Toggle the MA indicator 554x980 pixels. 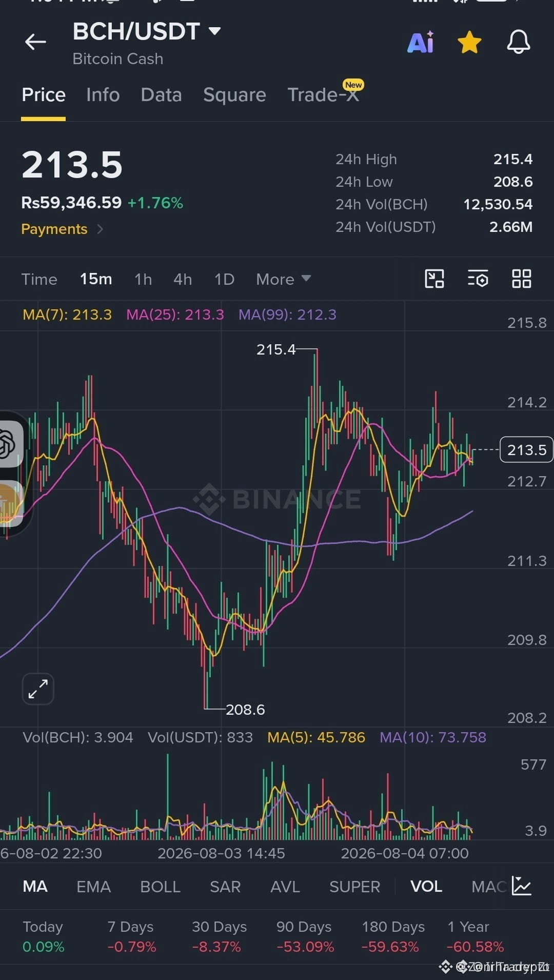35,887
